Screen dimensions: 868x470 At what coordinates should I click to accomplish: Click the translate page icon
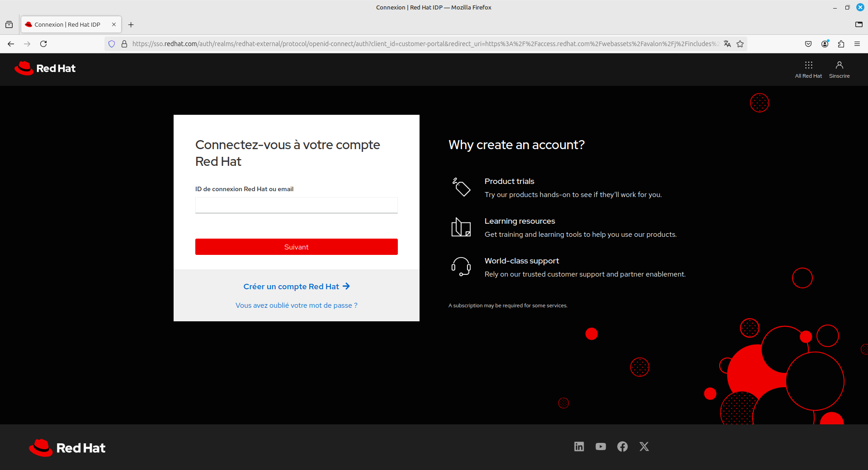pos(727,44)
